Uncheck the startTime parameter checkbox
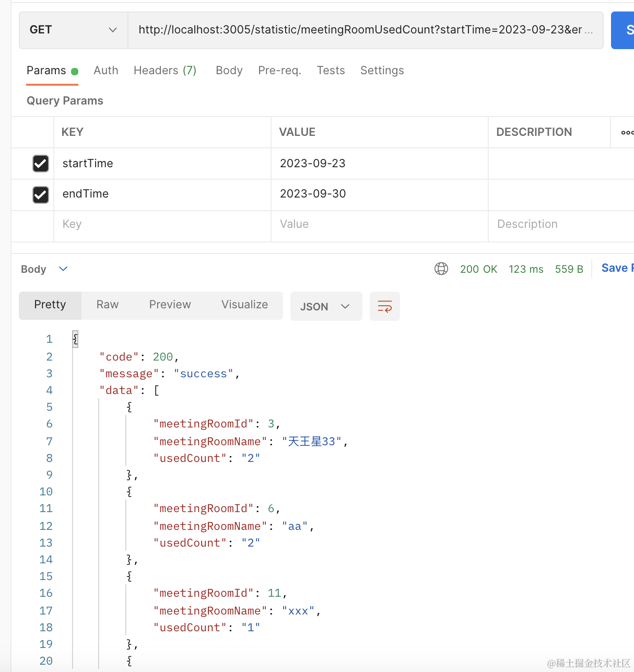Image resolution: width=634 pixels, height=672 pixels. [x=41, y=164]
